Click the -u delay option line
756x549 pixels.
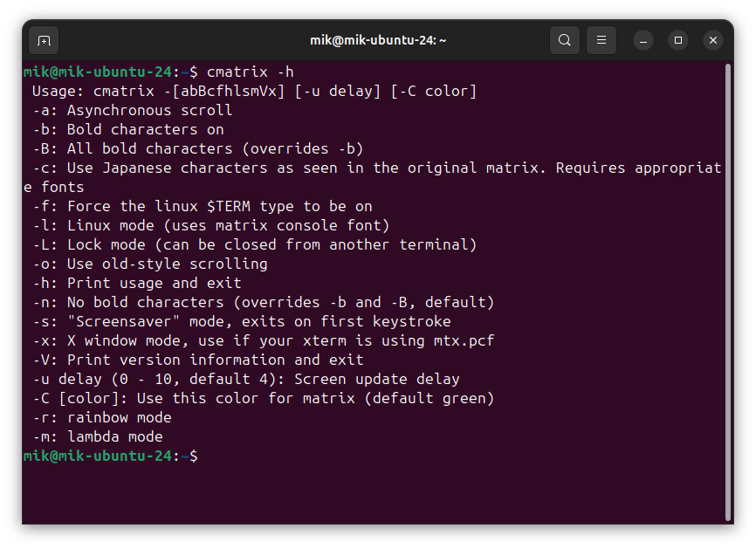(x=245, y=379)
